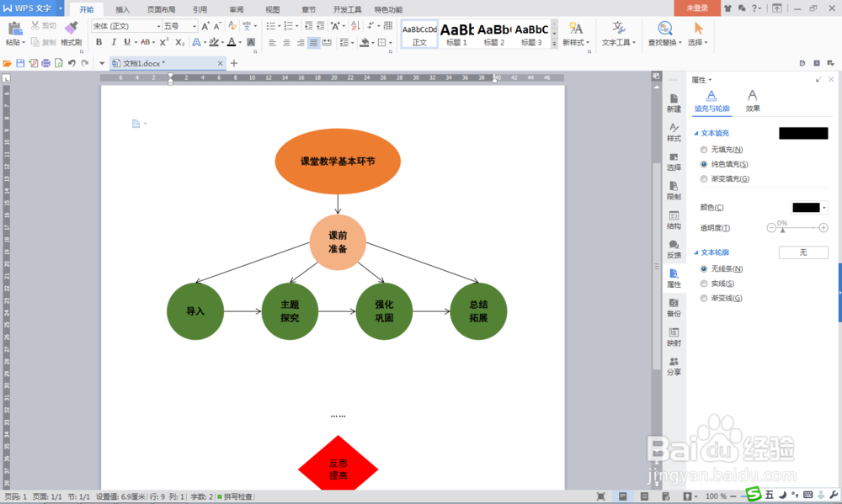Click the Save icon in quick access bar
Image resolution: width=842 pixels, height=504 pixels.
pyautogui.click(x=20, y=63)
